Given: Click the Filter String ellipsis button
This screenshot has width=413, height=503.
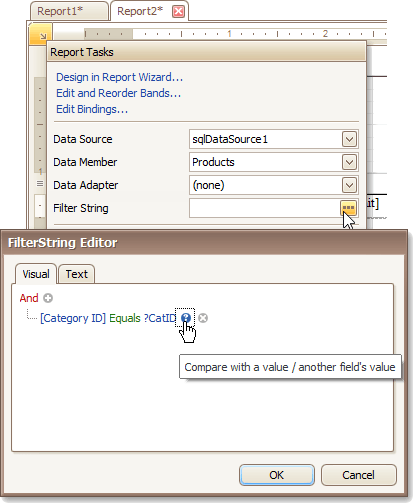Looking at the screenshot, I should tap(348, 208).
